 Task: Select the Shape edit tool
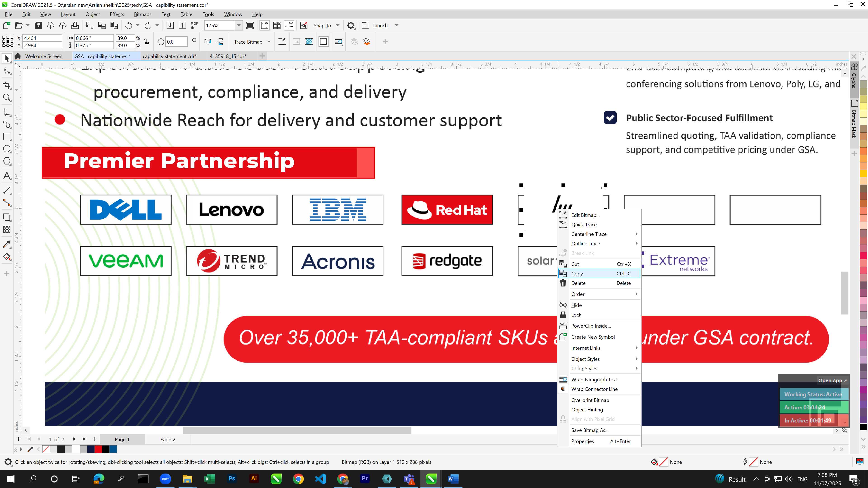pos(7,71)
